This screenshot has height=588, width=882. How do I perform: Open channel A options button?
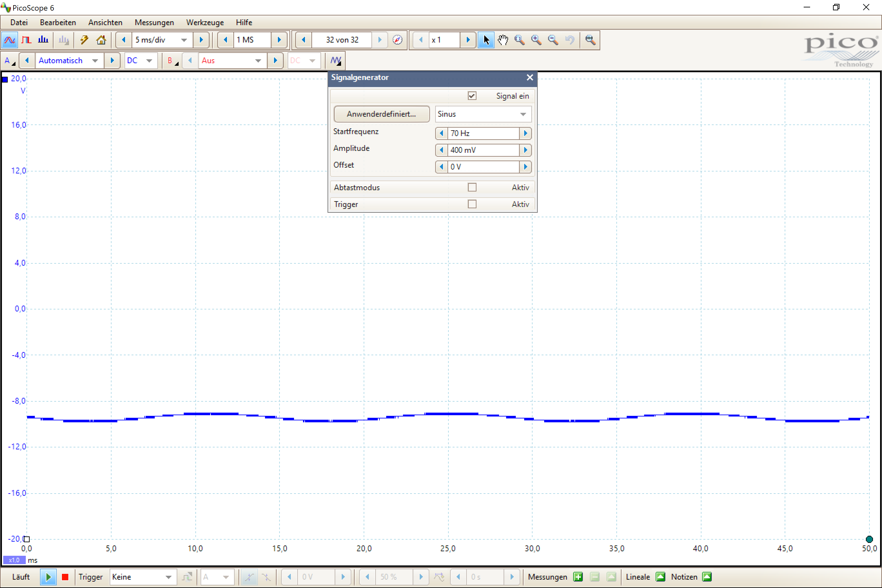9,60
